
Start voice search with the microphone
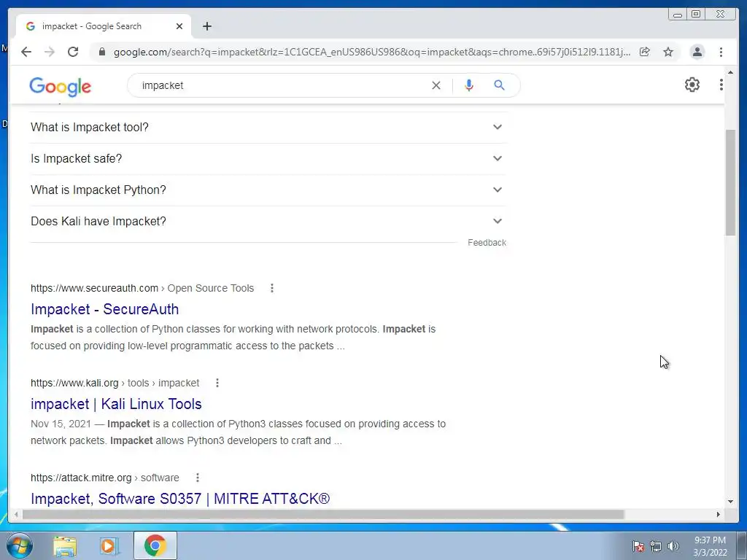(469, 85)
